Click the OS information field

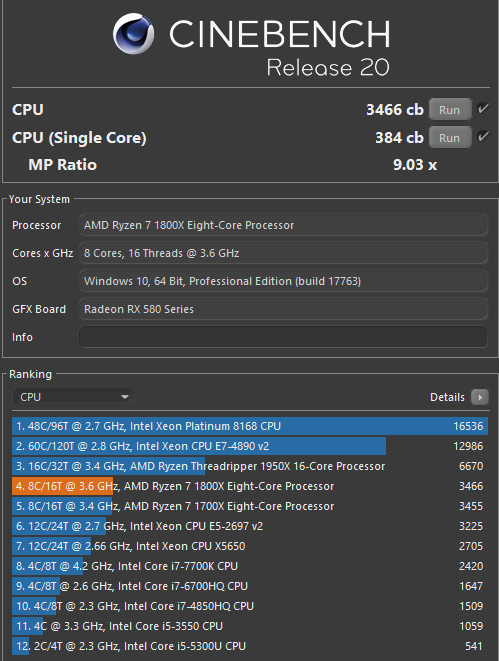click(x=283, y=281)
